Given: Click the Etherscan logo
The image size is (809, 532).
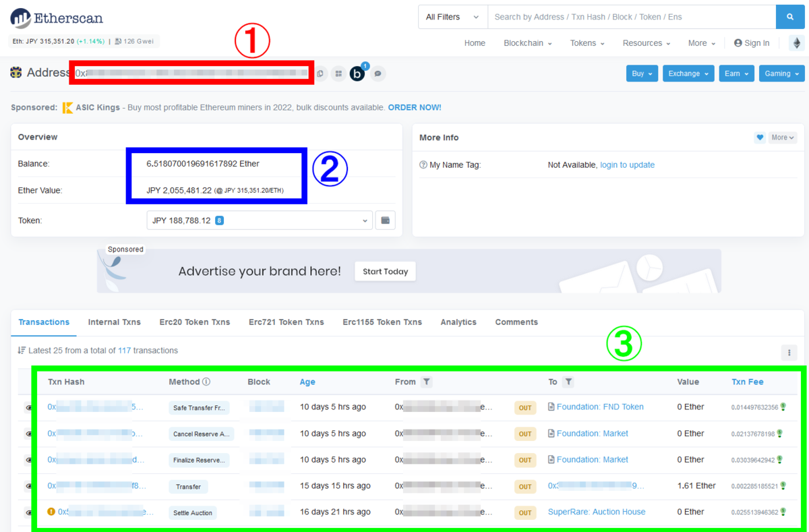Looking at the screenshot, I should tap(57, 18).
